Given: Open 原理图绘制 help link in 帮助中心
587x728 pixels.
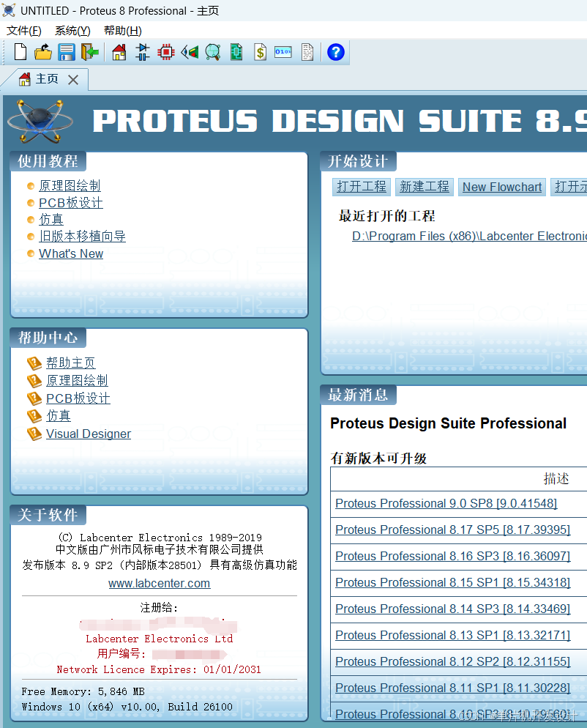Looking at the screenshot, I should (x=77, y=381).
